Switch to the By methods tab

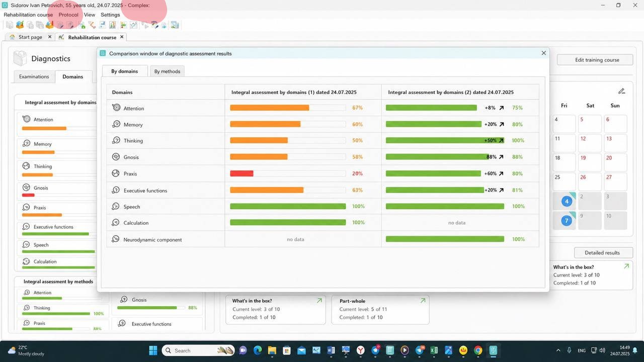[x=167, y=71]
